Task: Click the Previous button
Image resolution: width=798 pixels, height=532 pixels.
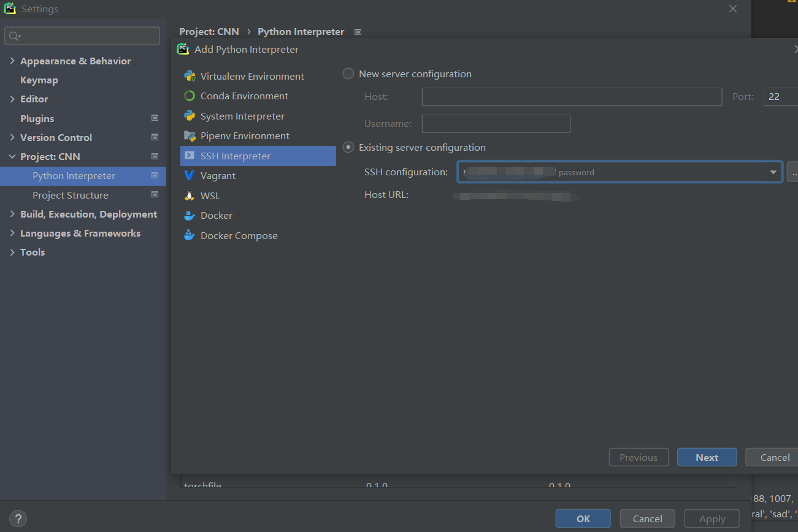Action: (639, 457)
